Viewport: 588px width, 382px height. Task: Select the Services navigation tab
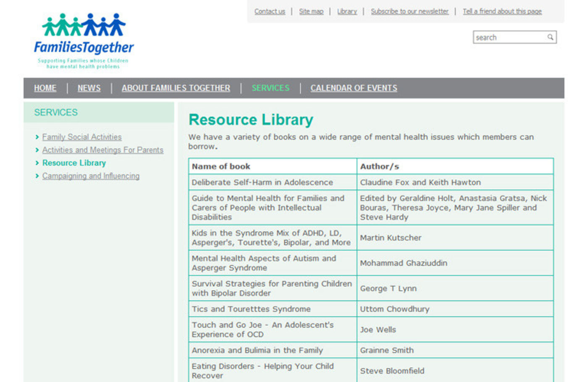pyautogui.click(x=270, y=88)
